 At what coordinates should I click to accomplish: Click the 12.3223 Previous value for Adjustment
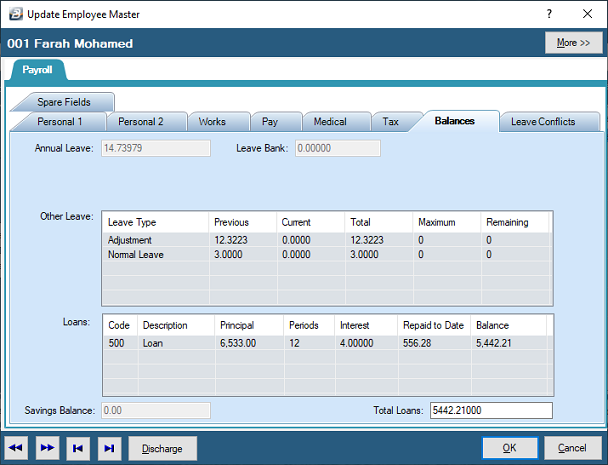[231, 240]
